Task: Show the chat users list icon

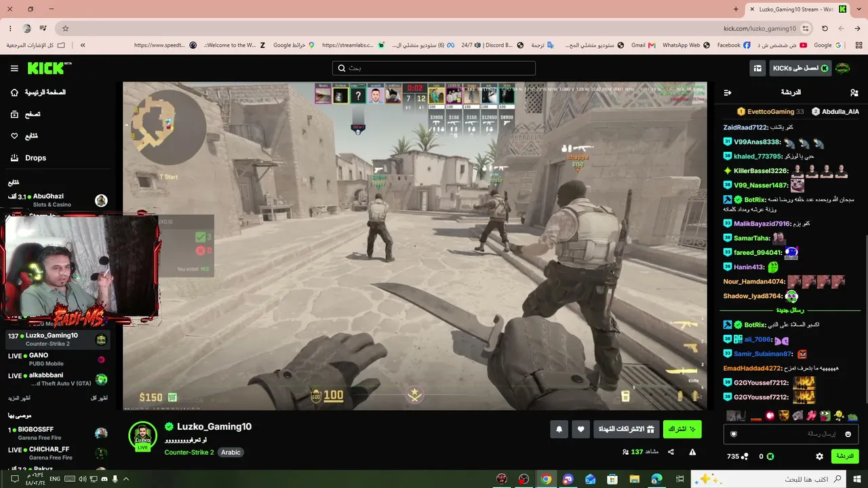Action: point(854,92)
